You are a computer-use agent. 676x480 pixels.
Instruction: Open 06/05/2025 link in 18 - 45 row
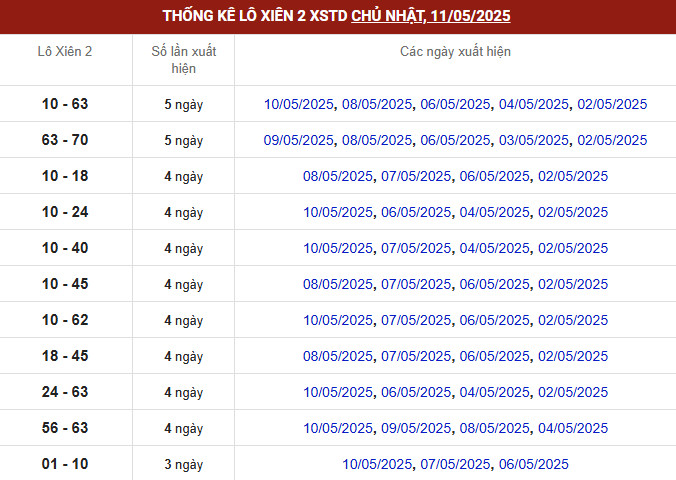point(494,356)
